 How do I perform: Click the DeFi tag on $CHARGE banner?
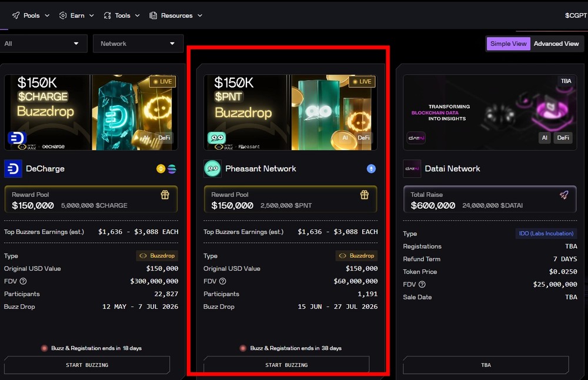(164, 138)
